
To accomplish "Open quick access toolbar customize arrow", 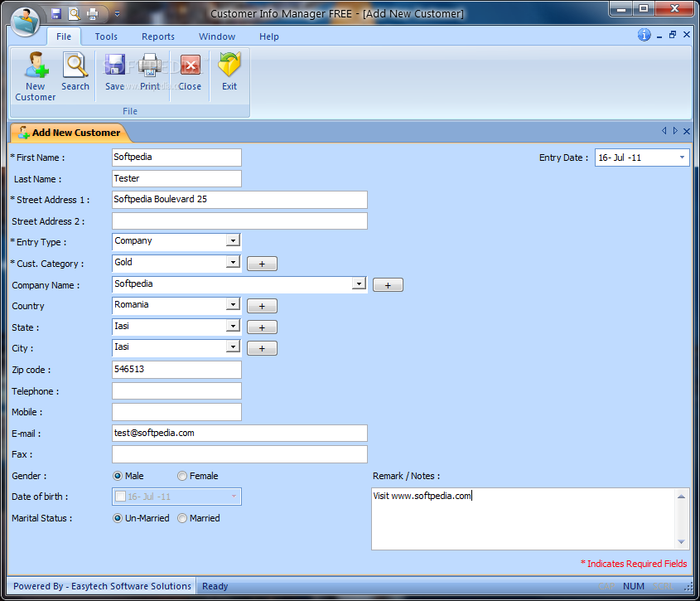I will [x=117, y=14].
